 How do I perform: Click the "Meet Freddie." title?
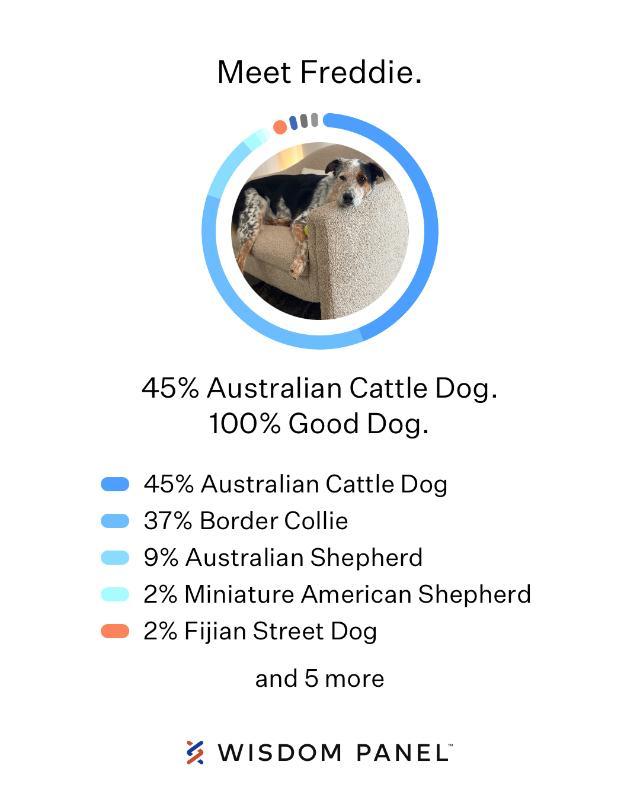319,72
